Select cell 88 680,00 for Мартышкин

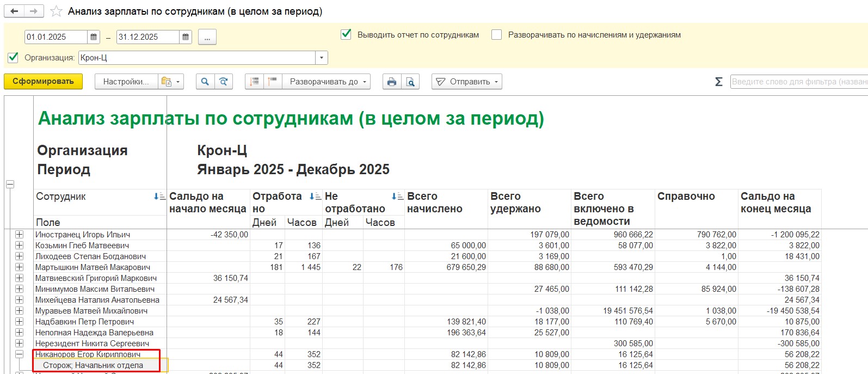530,267
